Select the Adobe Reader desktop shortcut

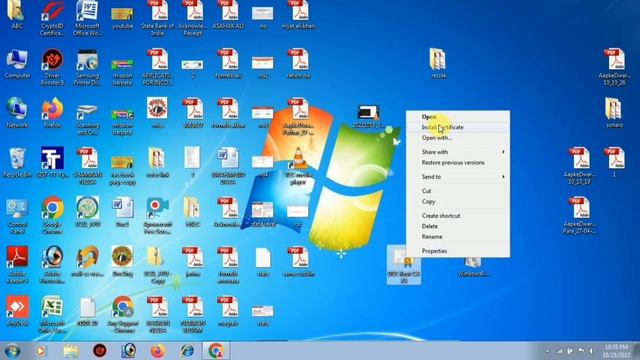[x=17, y=265]
